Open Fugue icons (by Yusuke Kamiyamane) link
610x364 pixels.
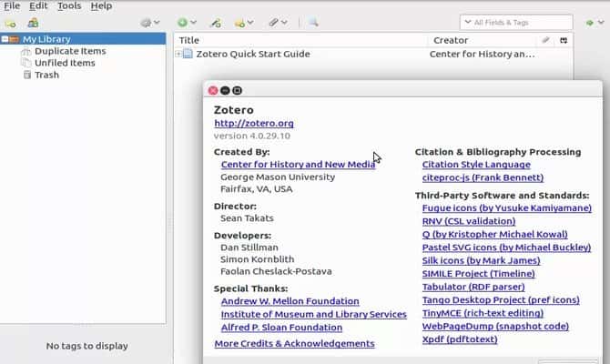(507, 208)
